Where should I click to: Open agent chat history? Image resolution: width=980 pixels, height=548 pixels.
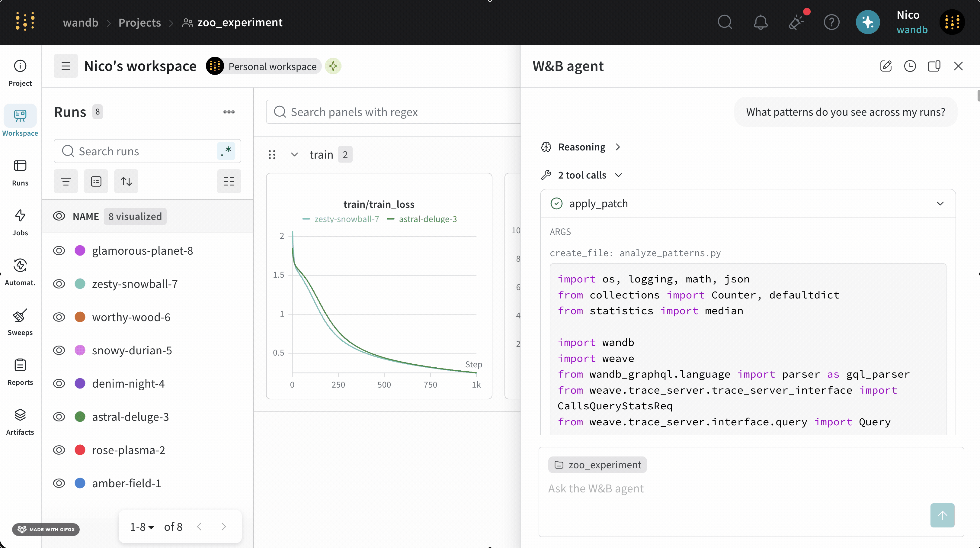(910, 66)
